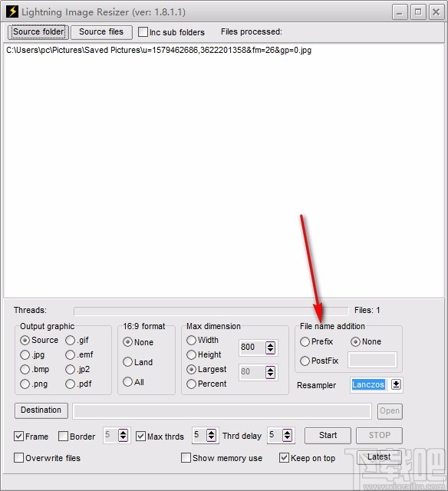Click the threads progress bar
The width and height of the screenshot is (448, 491).
(211, 311)
